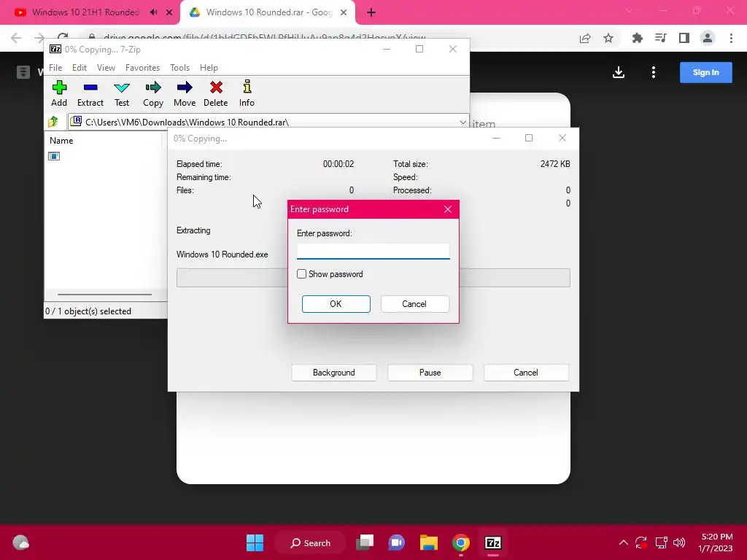The width and height of the screenshot is (747, 560).
Task: Enable the Show password checkbox
Action: (301, 274)
